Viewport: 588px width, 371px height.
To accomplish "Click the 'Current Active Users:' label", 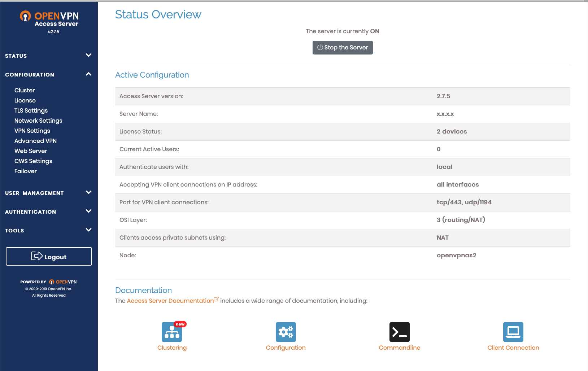I will (149, 149).
